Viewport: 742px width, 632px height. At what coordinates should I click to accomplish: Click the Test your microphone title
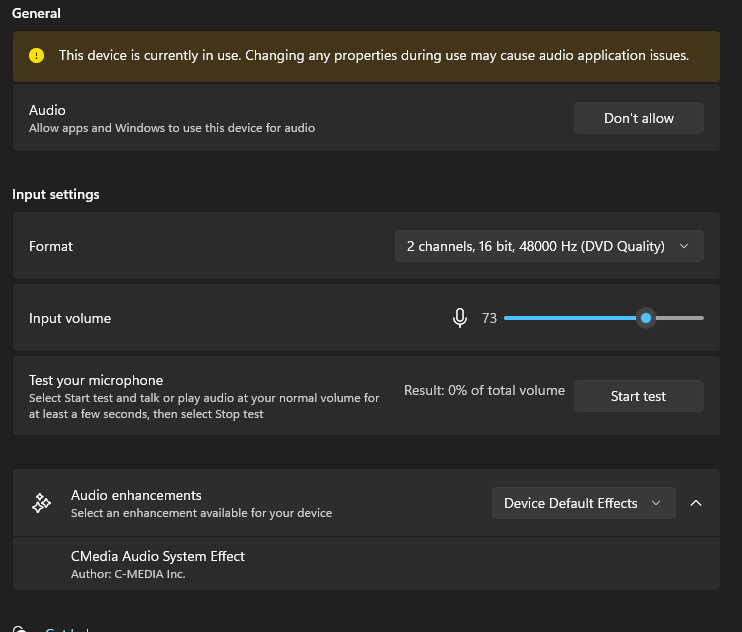(96, 380)
